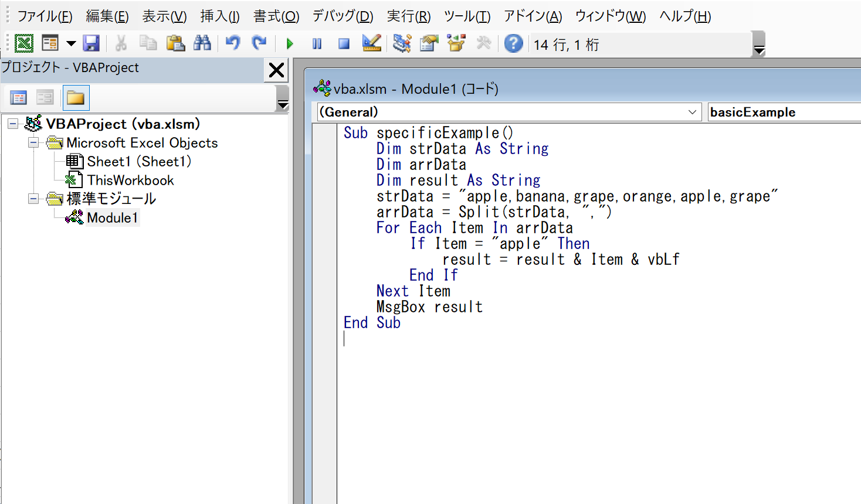The width and height of the screenshot is (861, 504).
Task: Click the MsgBox result code line
Action: click(x=429, y=307)
